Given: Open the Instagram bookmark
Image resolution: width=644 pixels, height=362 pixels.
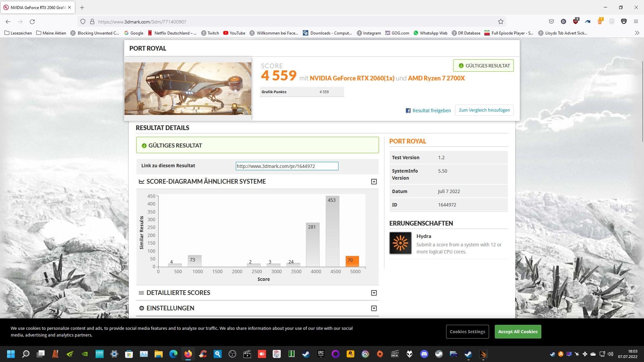Looking at the screenshot, I should point(369,33).
